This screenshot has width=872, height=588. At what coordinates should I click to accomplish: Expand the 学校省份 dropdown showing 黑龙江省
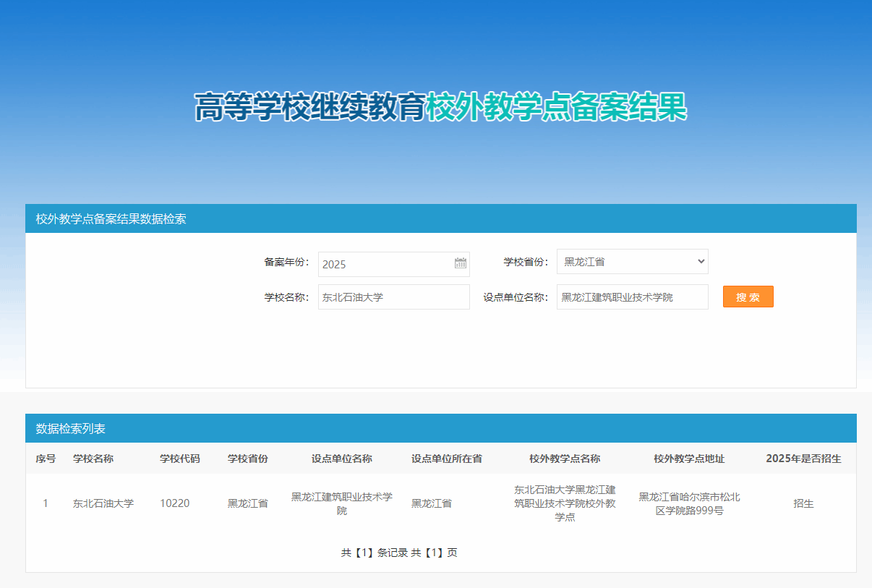633,262
